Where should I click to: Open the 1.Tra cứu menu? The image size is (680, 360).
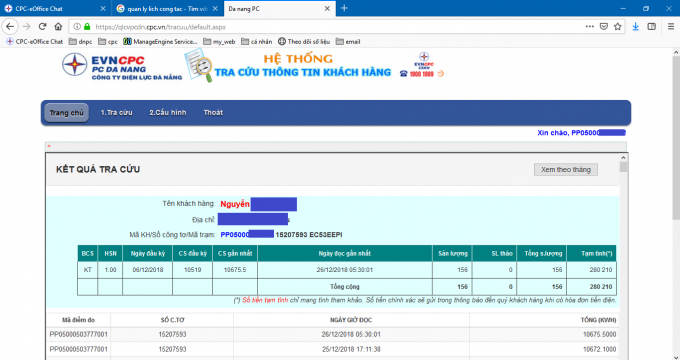(117, 113)
